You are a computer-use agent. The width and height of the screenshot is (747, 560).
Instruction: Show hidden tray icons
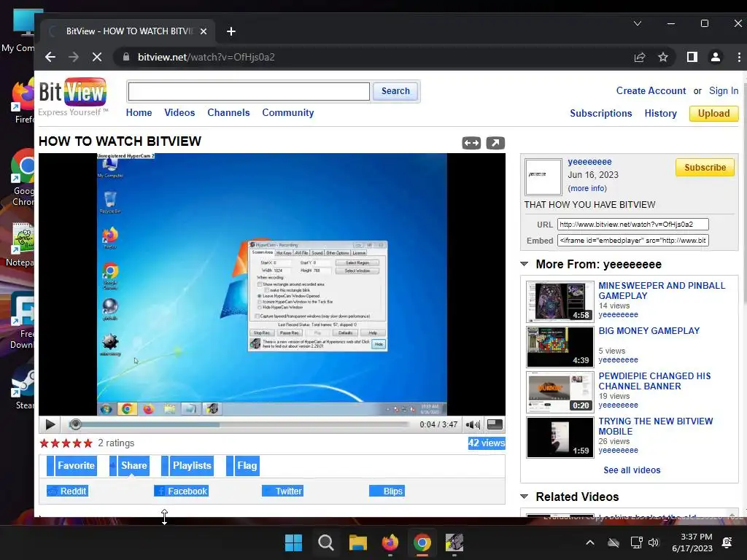pyautogui.click(x=589, y=542)
